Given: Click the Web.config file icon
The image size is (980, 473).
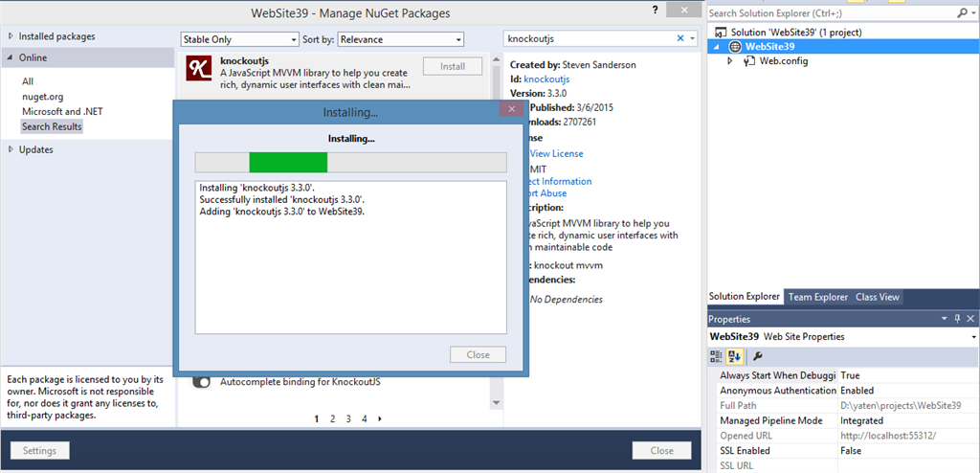Looking at the screenshot, I should [x=749, y=61].
